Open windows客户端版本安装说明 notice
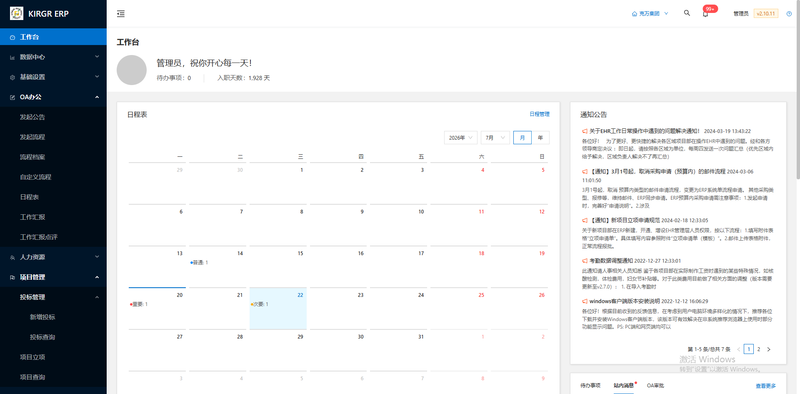The height and width of the screenshot is (394, 800). click(624, 301)
